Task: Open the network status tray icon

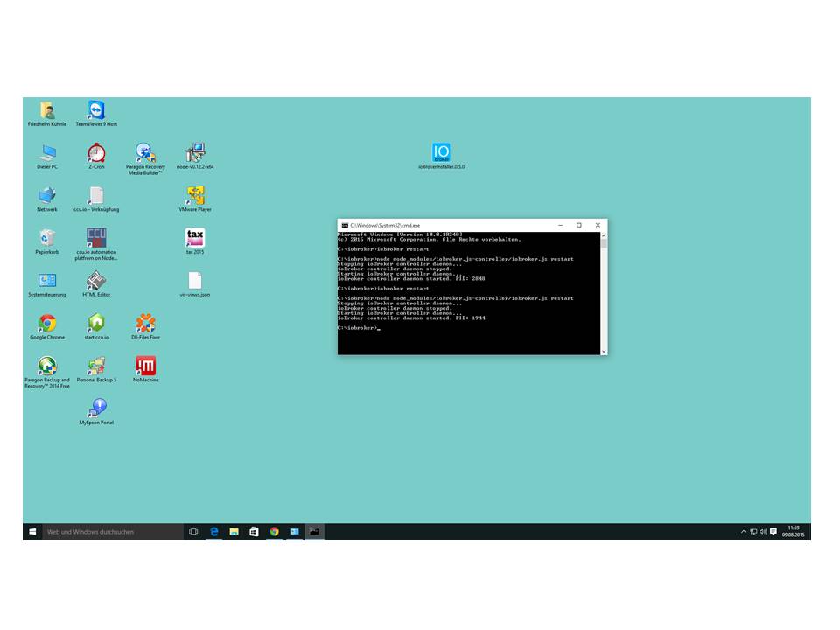Action: 753,532
